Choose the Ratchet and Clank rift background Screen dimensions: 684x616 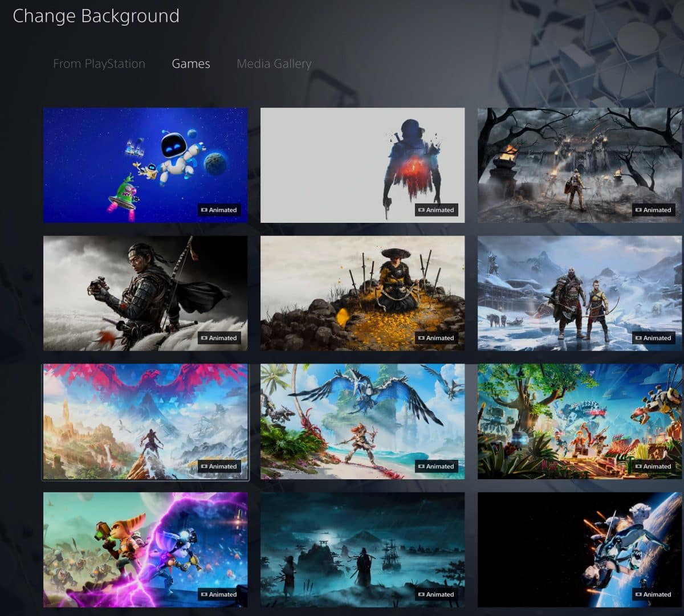pos(145,550)
